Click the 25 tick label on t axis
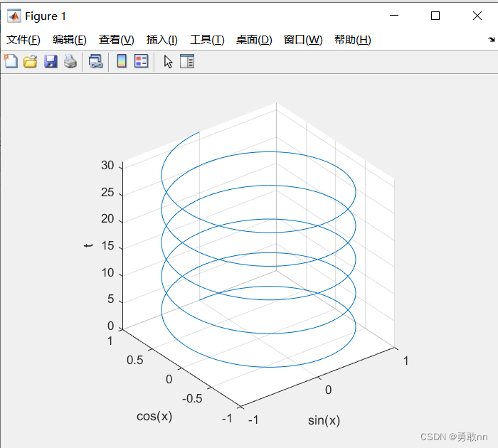Viewport: 498px width, 448px height. tap(107, 193)
